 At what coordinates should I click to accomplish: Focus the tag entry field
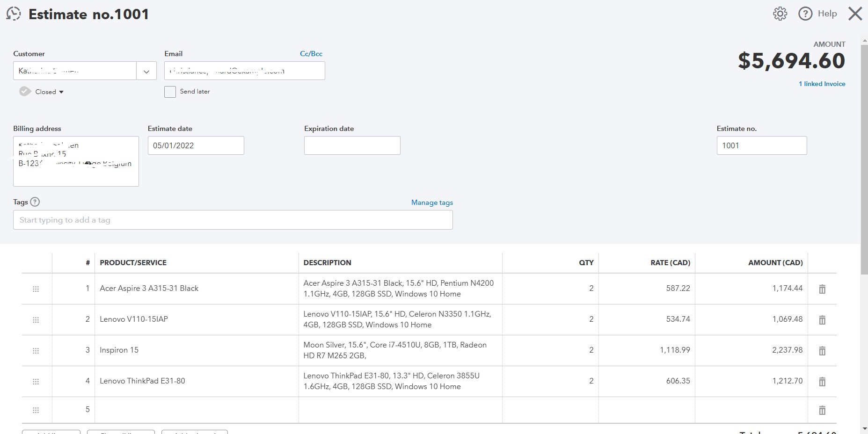(x=233, y=220)
